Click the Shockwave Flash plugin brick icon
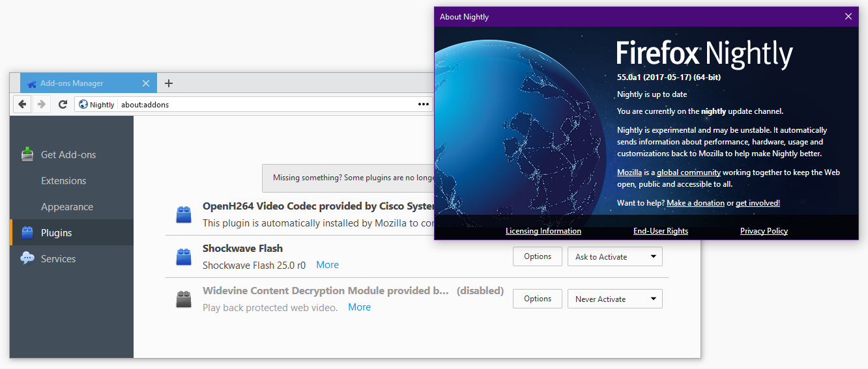 pyautogui.click(x=183, y=256)
